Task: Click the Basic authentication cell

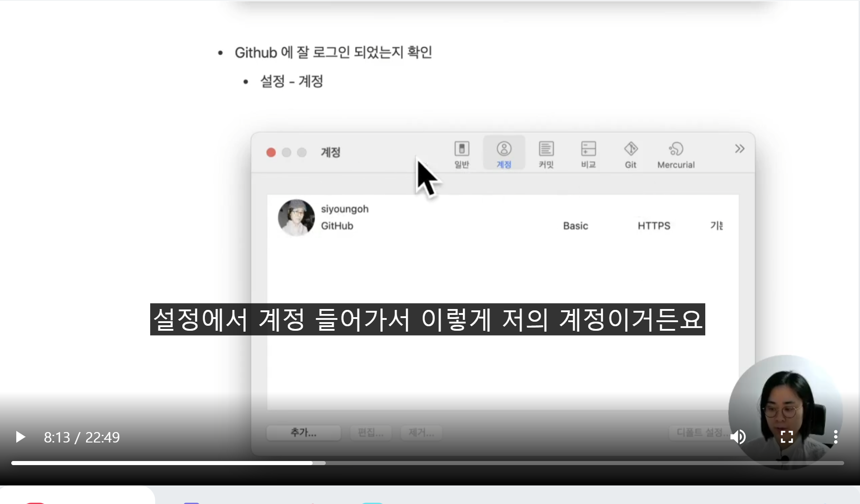Action: click(575, 226)
